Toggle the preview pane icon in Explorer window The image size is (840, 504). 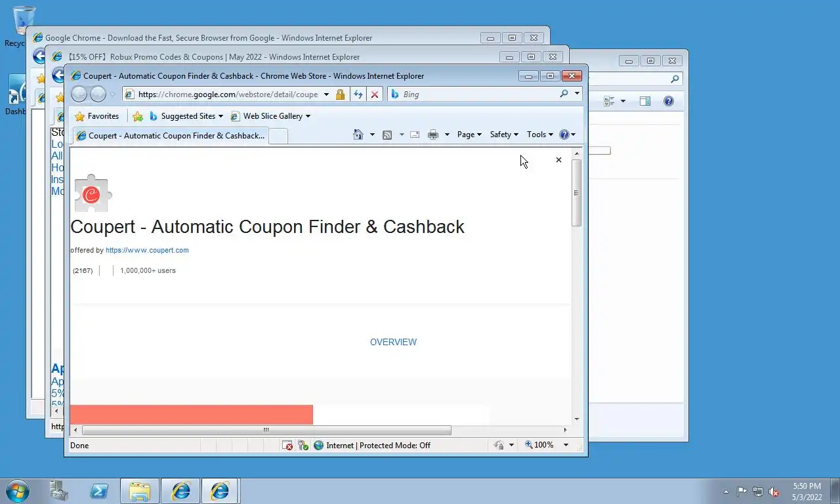[645, 101]
